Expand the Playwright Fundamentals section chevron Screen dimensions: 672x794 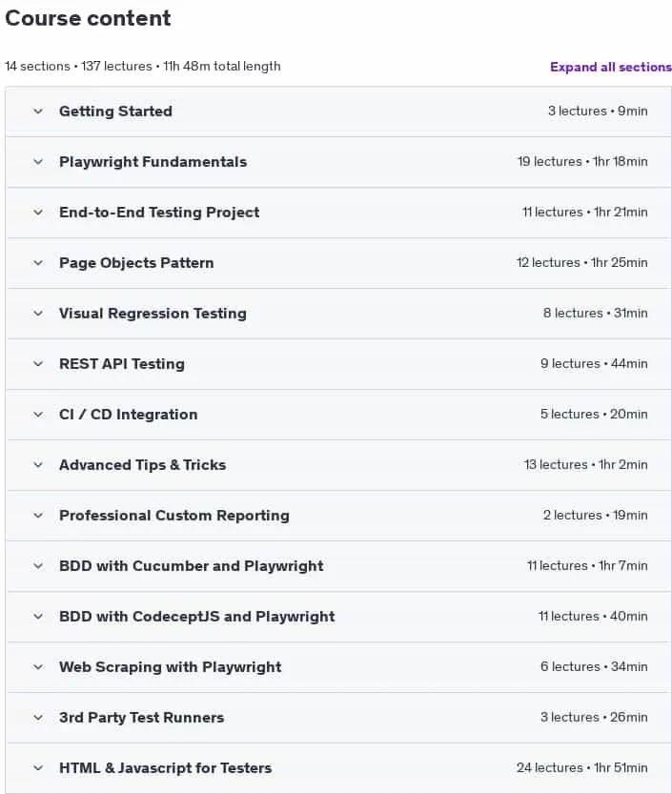(38, 161)
